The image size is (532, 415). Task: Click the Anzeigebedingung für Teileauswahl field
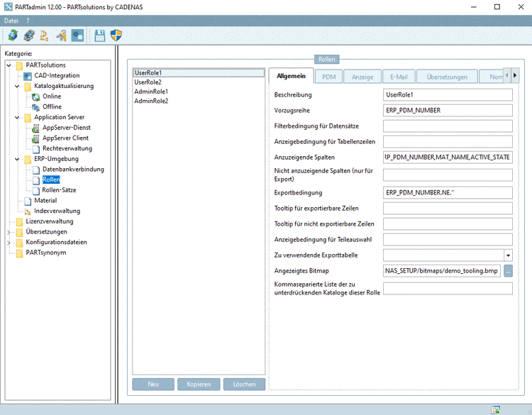tap(448, 239)
